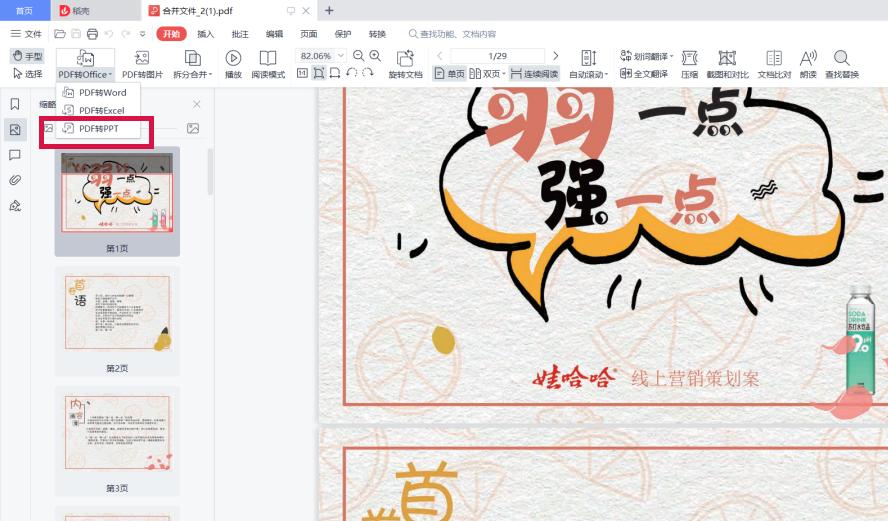
Task: Switch to the 保护 ribbon tab
Action: click(343, 34)
